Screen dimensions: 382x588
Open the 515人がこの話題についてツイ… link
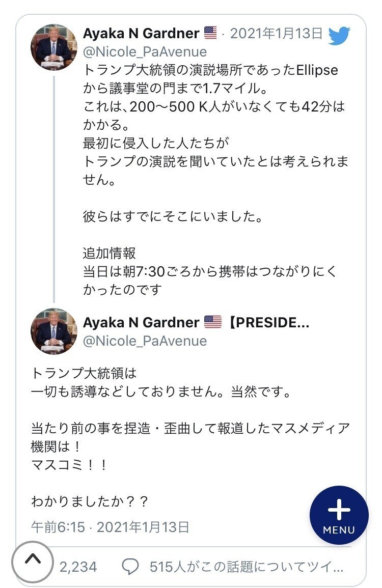click(x=246, y=567)
